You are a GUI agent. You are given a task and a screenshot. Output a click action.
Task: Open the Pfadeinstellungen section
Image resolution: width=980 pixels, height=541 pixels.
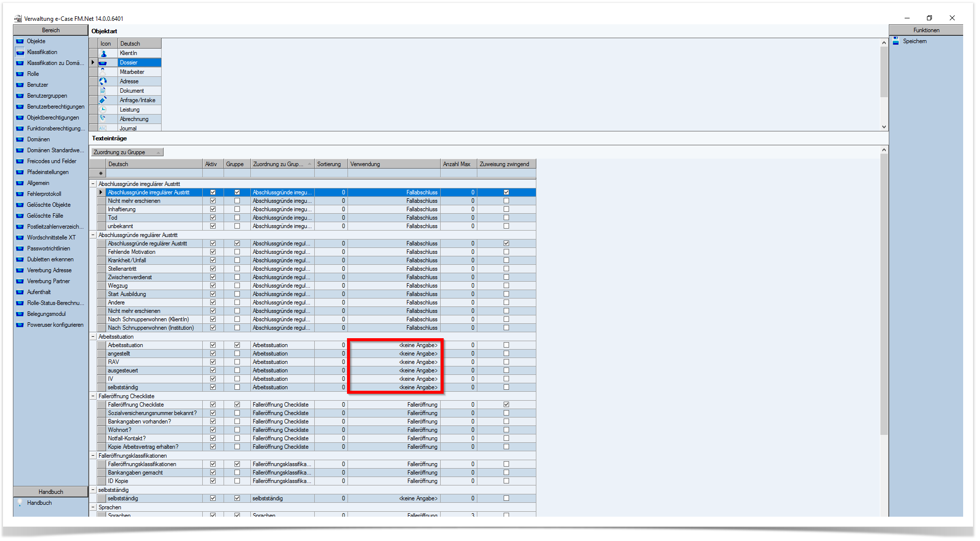[x=48, y=172]
